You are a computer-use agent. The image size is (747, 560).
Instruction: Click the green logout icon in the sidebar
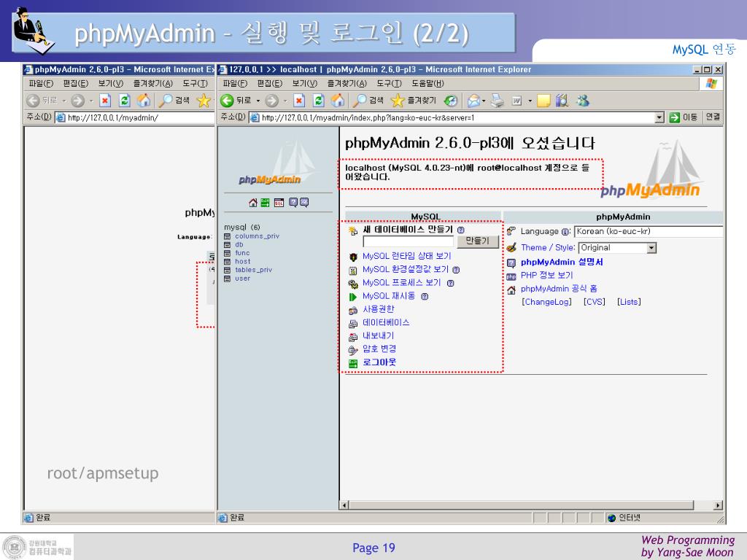coord(266,203)
